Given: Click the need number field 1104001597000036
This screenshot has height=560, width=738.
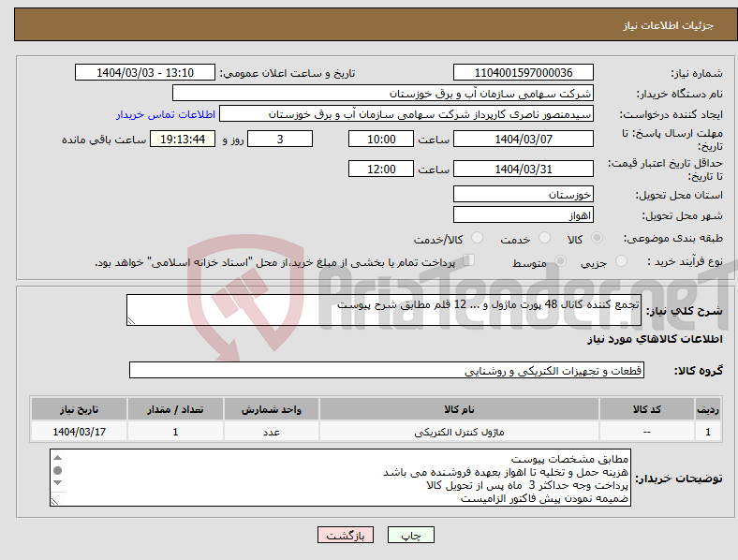Looking at the screenshot, I should (523, 72).
